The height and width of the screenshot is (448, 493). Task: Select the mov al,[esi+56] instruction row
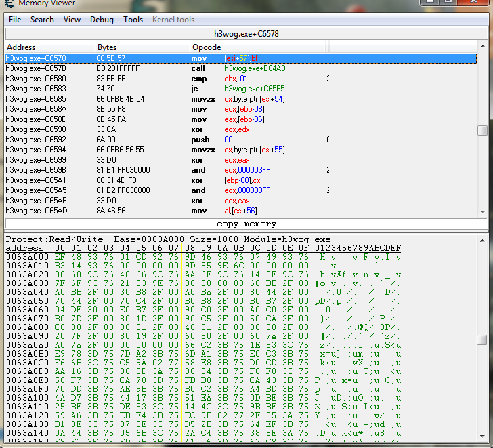tap(169, 211)
